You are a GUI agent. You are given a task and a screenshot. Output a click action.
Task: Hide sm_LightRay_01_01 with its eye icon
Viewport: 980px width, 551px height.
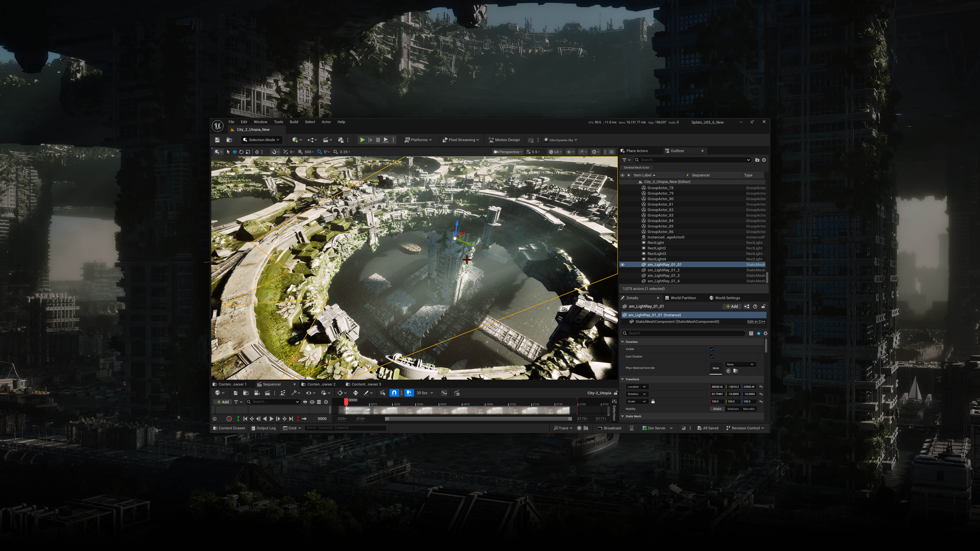pyautogui.click(x=622, y=265)
